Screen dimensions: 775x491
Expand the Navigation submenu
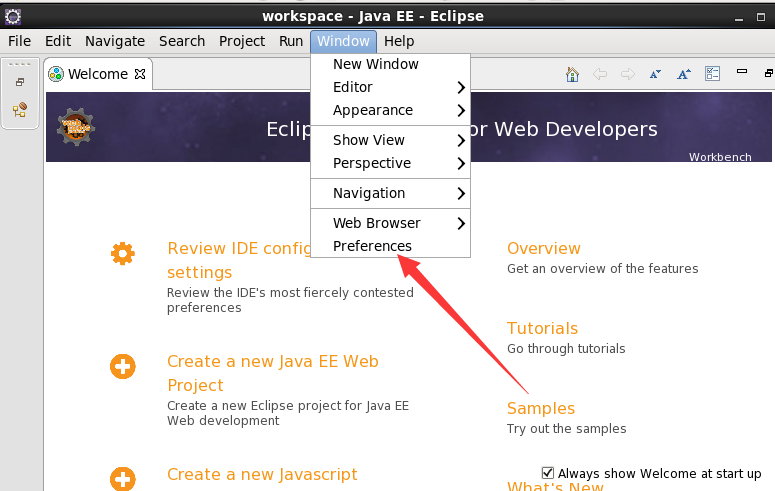(x=390, y=193)
